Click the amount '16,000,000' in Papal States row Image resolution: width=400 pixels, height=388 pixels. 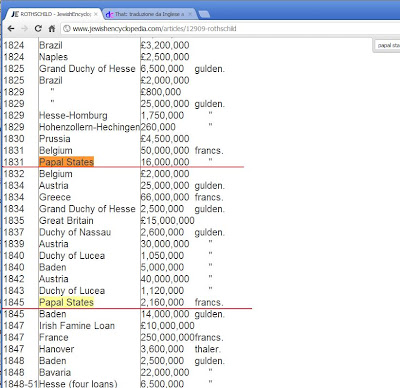tap(165, 162)
